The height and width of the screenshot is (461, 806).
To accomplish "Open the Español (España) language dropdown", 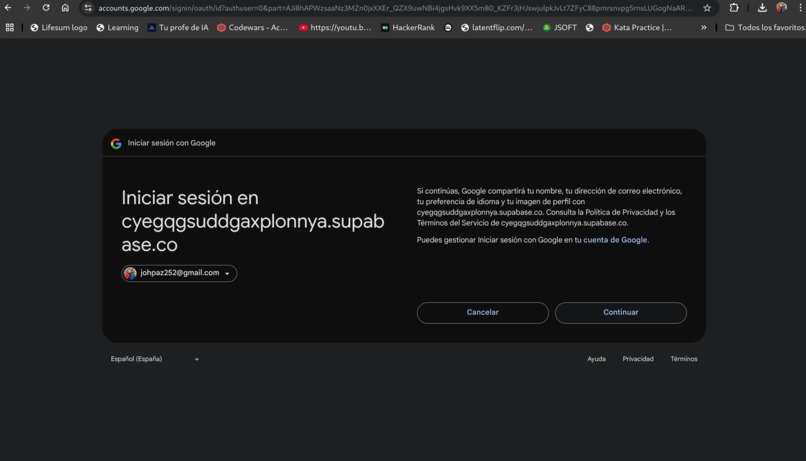I will (x=155, y=359).
